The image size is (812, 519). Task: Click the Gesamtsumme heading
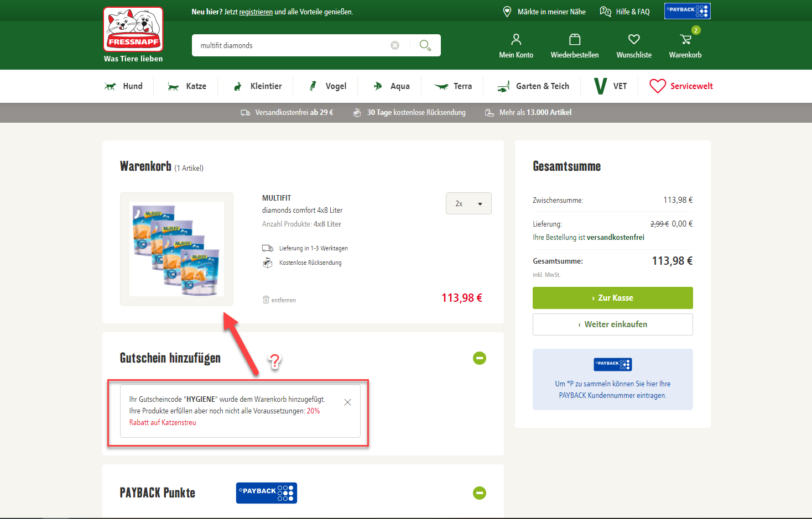click(566, 166)
